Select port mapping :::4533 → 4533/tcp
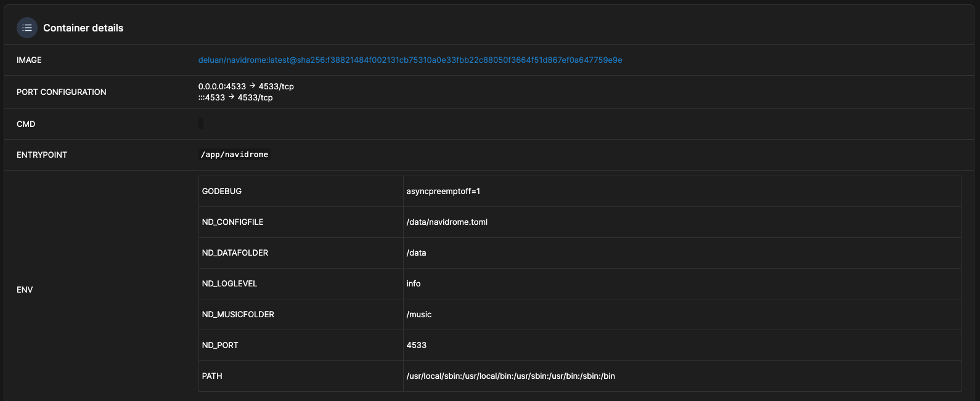The height and width of the screenshot is (401, 980). [x=235, y=97]
